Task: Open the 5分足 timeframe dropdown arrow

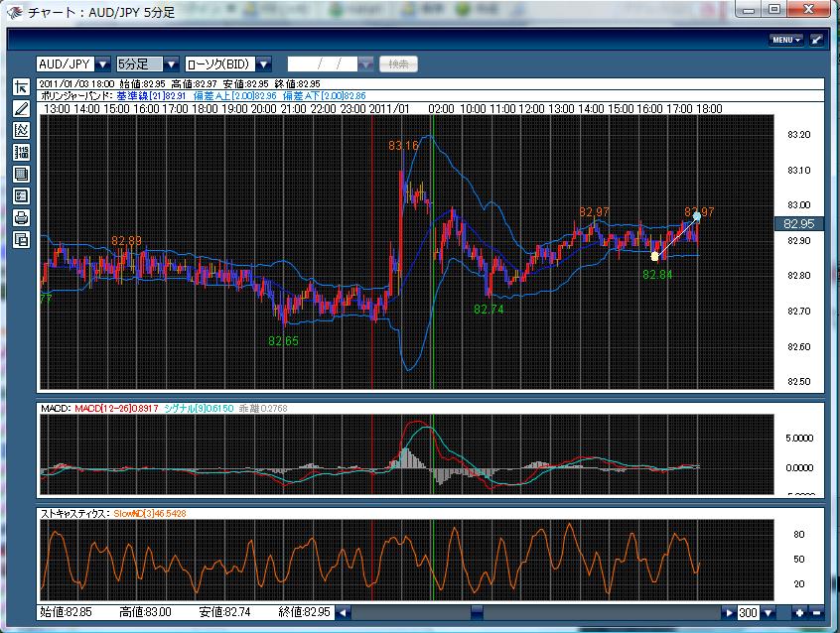Action: [172, 64]
